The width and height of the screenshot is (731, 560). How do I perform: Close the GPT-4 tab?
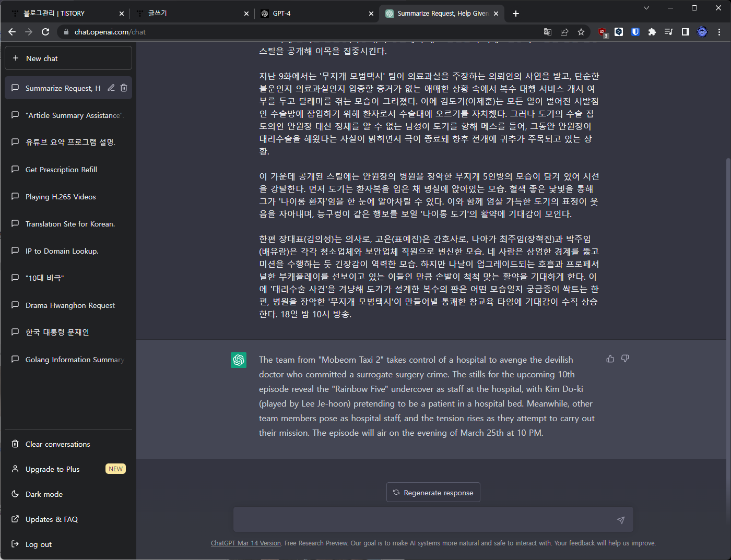[371, 14]
